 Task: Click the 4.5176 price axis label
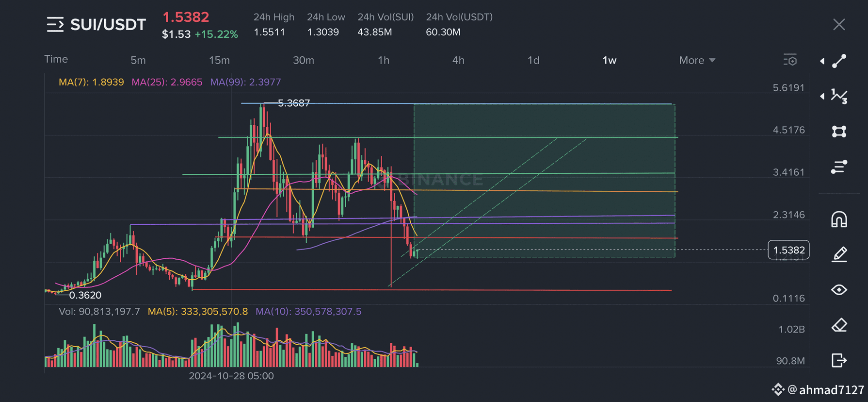[x=789, y=130]
